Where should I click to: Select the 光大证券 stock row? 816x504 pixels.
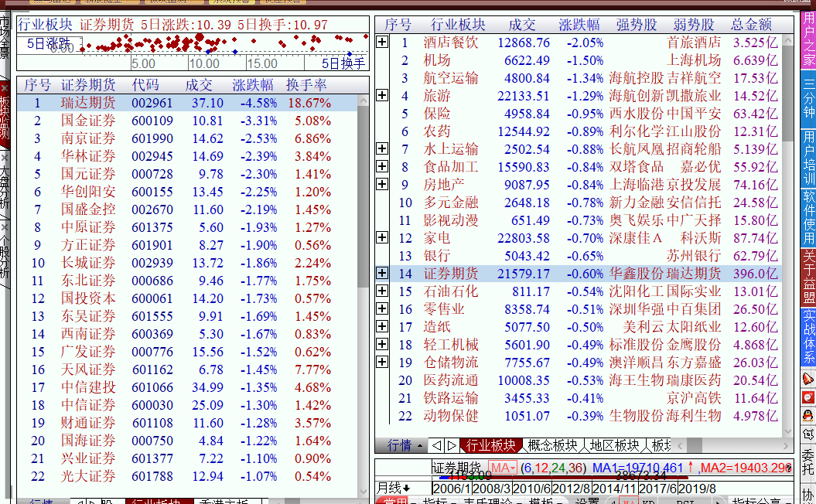[187, 476]
